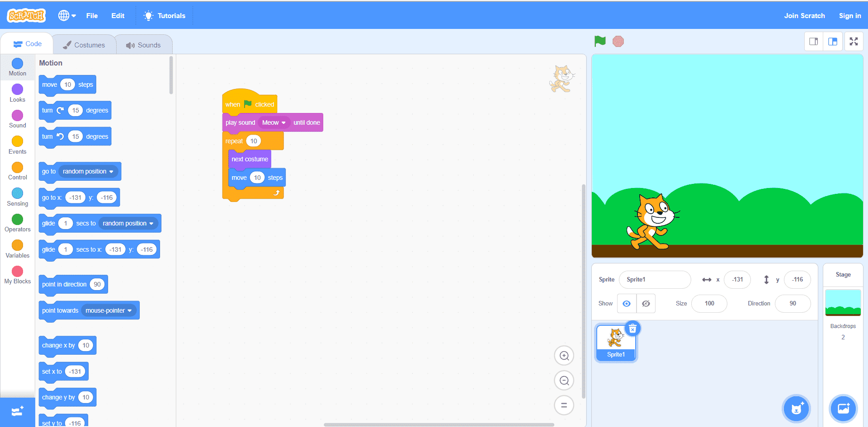Zoom out on the code workspace
The image size is (868, 427).
tap(564, 380)
